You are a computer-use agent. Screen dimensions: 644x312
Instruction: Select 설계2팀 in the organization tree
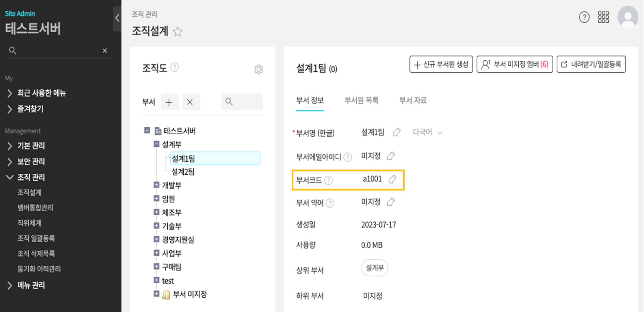[183, 172]
